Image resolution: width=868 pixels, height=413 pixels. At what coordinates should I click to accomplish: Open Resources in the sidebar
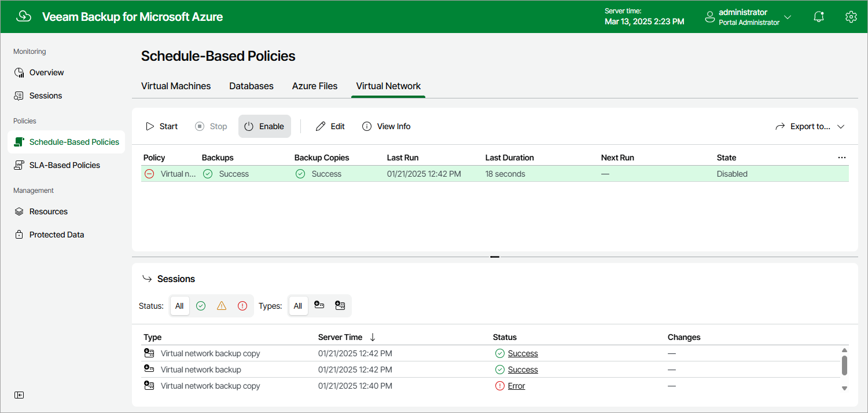coord(49,211)
